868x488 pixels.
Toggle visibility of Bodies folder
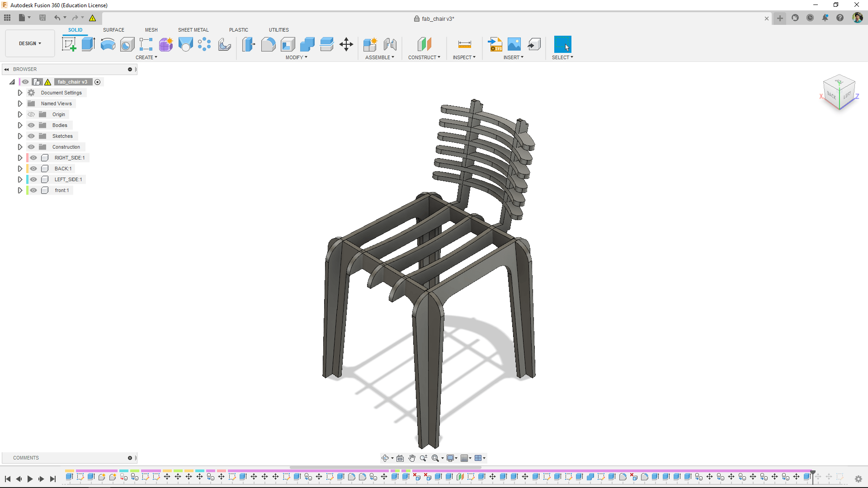[x=31, y=125]
